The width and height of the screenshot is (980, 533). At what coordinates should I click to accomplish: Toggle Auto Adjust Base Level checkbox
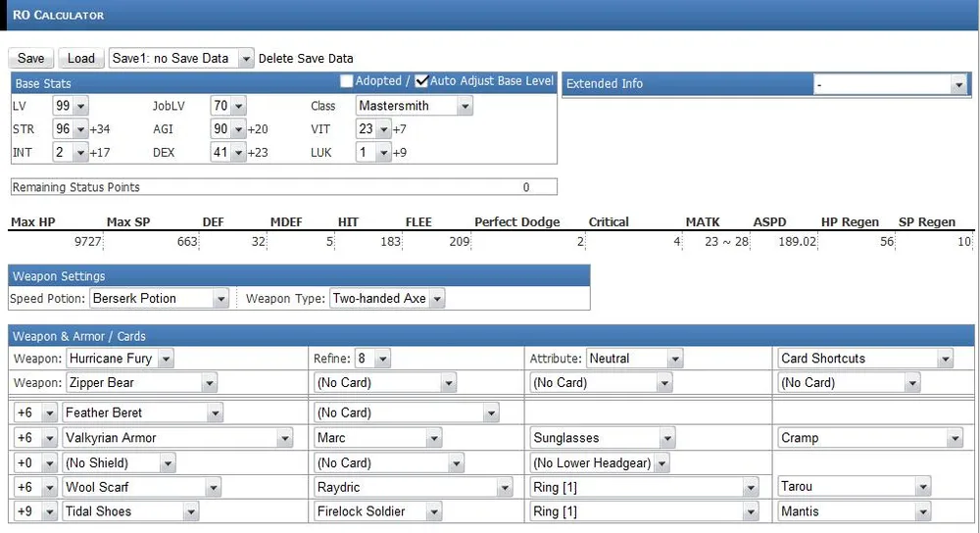pos(421,81)
